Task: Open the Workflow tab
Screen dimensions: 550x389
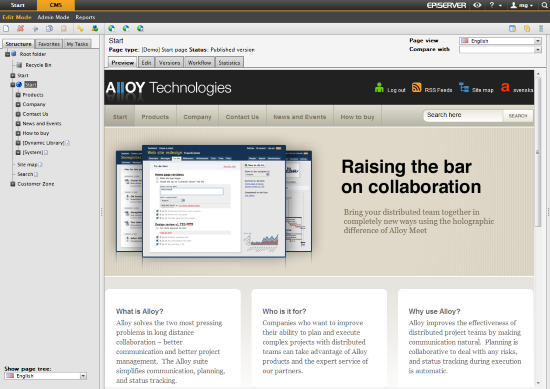Action: (x=199, y=62)
